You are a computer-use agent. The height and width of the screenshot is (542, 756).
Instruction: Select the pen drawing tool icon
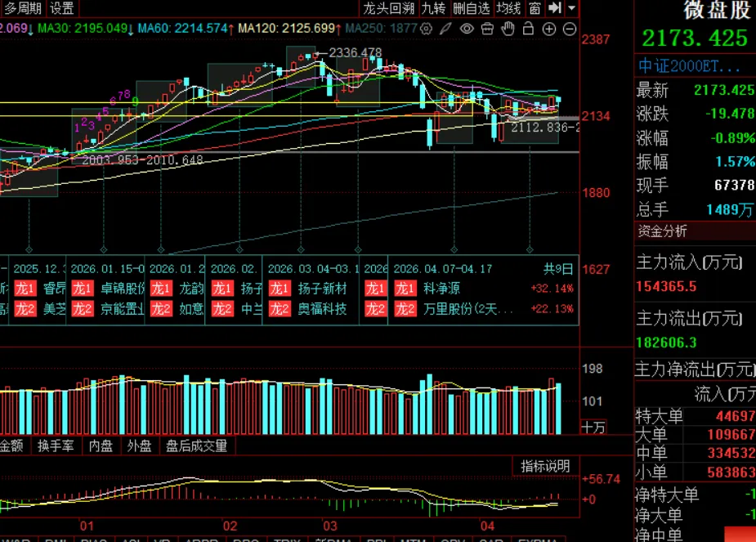tap(446, 29)
